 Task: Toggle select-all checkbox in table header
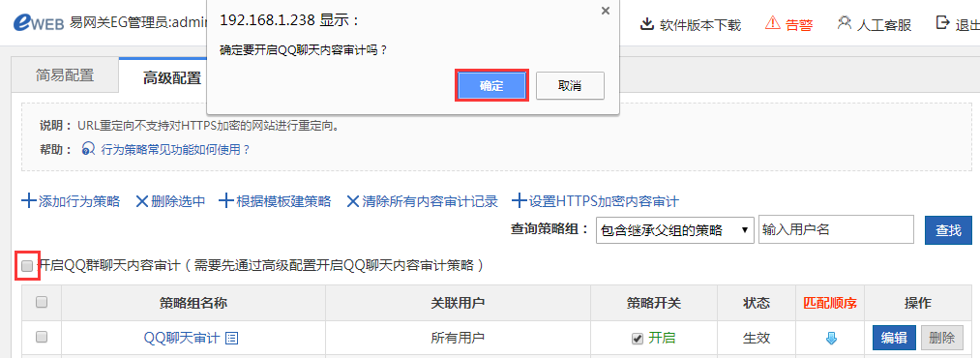(42, 303)
